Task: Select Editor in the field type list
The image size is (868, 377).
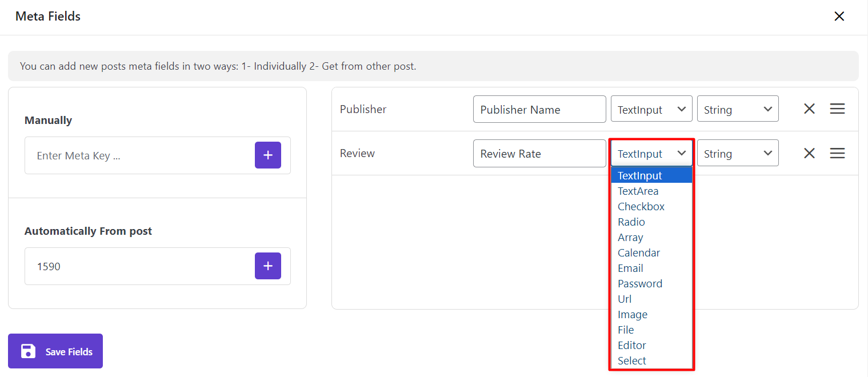Action: 632,346
